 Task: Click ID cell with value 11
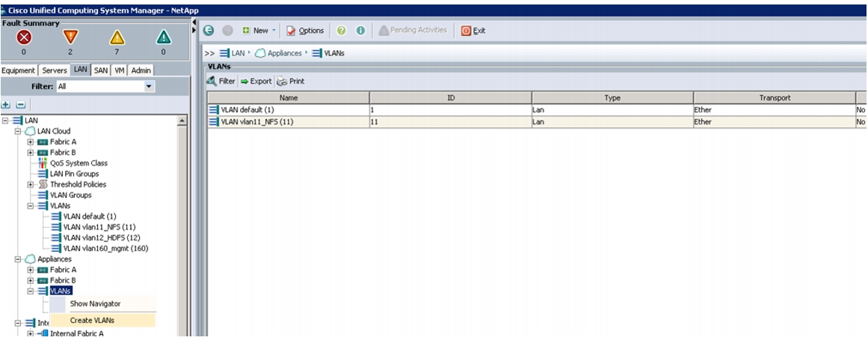[451, 122]
